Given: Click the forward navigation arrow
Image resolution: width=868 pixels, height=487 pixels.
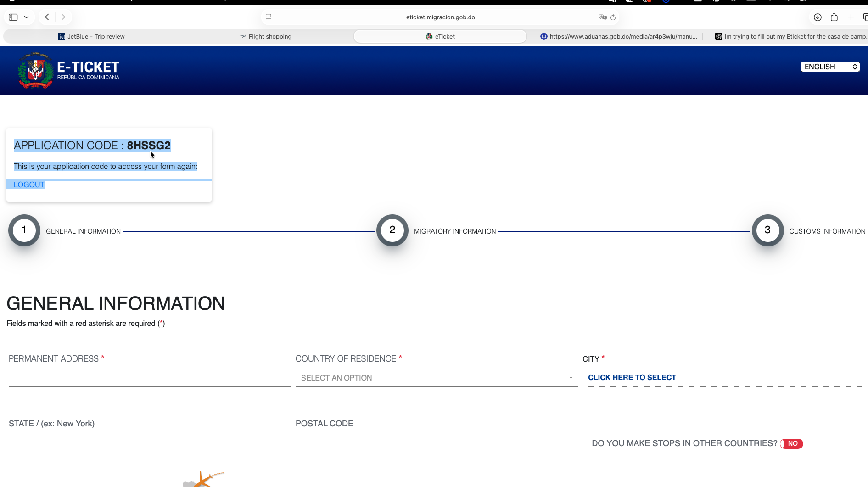Looking at the screenshot, I should point(63,17).
